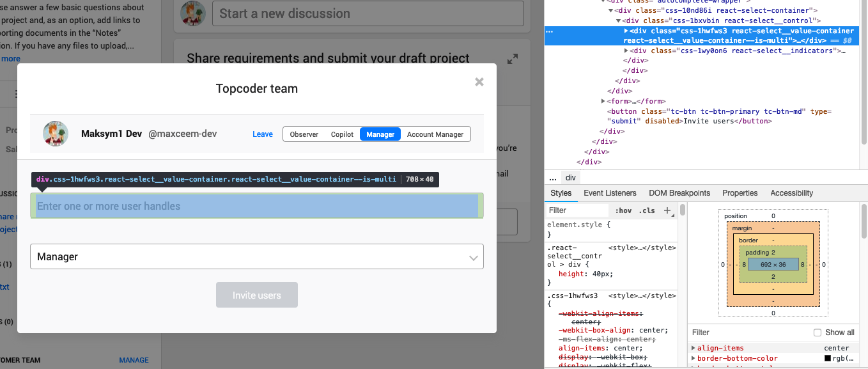
Task: Click the -webkit-box-align declaration
Action: [x=613, y=331]
